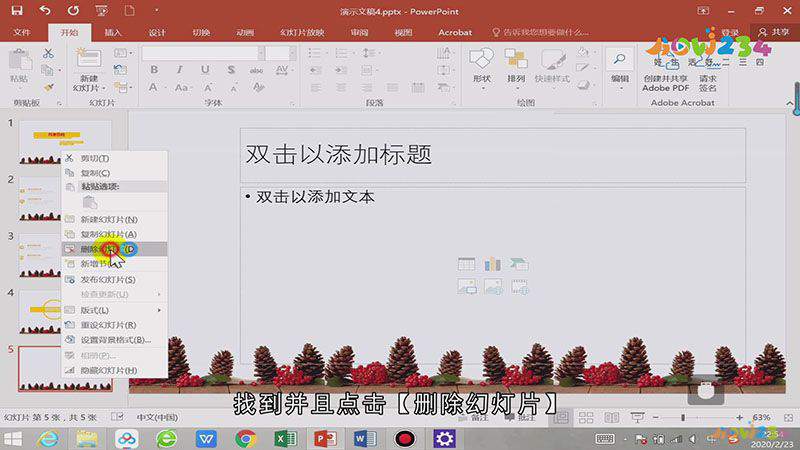Click Create and Share Adobe PDF button
This screenshot has height=450, width=800.
pyautogui.click(x=666, y=71)
